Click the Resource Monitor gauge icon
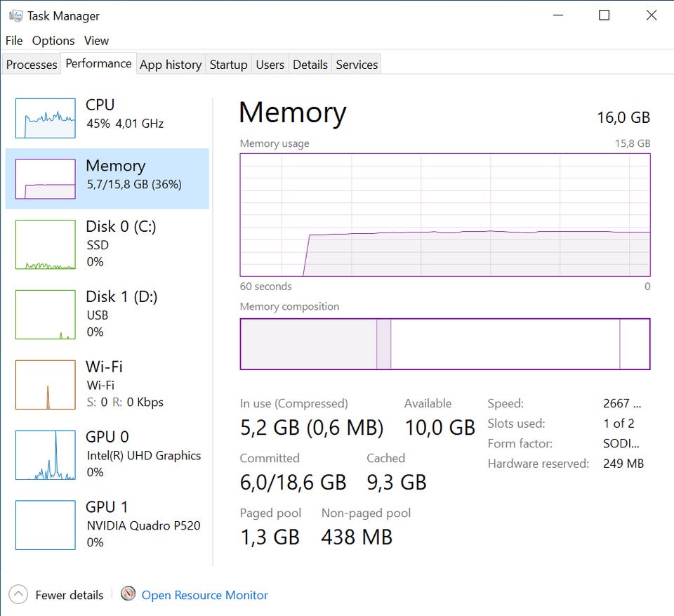Image resolution: width=674 pixels, height=616 pixels. pos(128,594)
